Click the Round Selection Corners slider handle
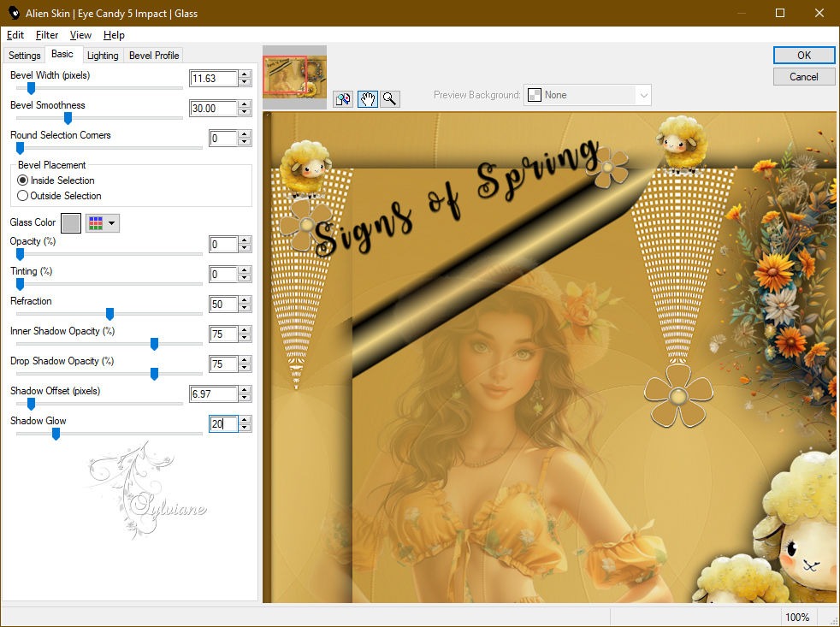The height and width of the screenshot is (627, 840). point(20,148)
